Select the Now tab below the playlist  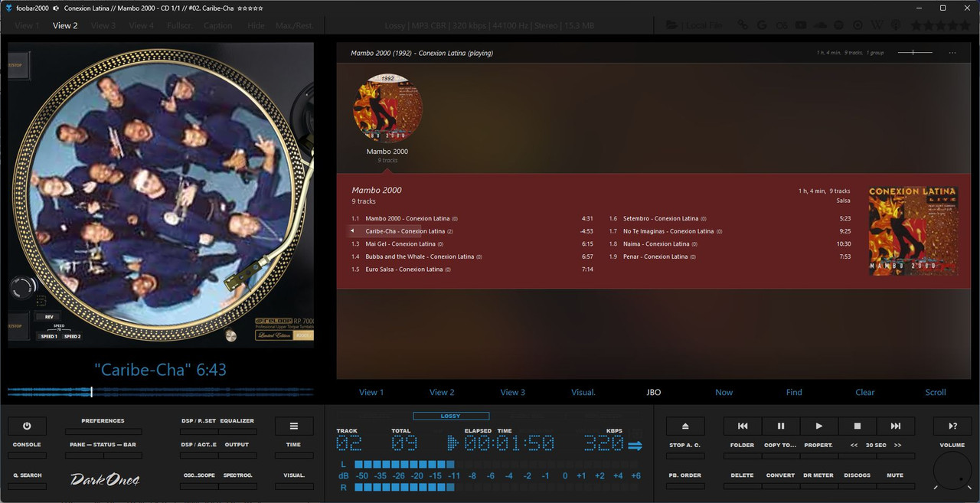[724, 392]
